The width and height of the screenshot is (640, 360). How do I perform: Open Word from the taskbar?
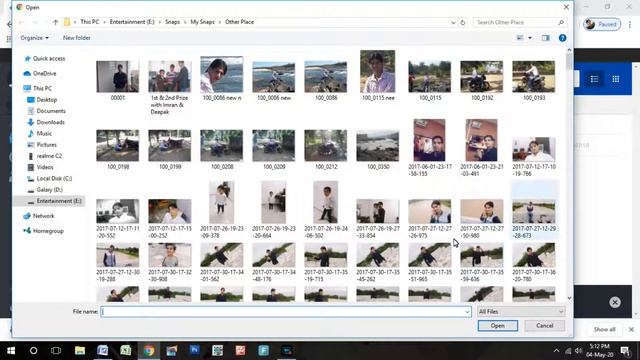coord(102,351)
